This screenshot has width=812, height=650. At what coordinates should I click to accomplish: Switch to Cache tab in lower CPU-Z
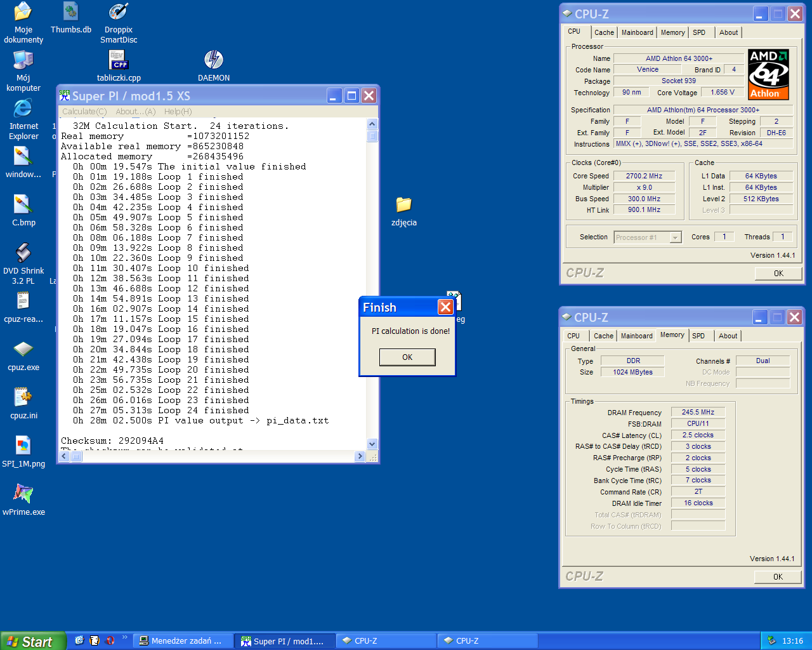tap(603, 336)
